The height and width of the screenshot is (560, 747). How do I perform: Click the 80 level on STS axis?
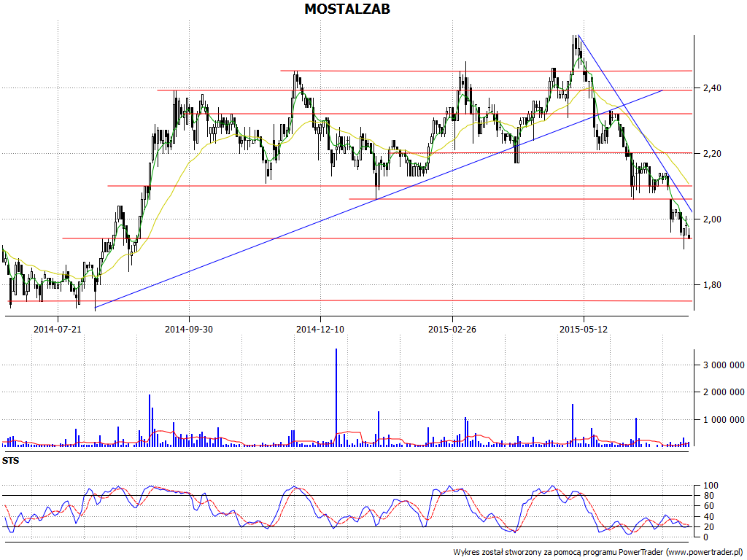[x=708, y=496]
